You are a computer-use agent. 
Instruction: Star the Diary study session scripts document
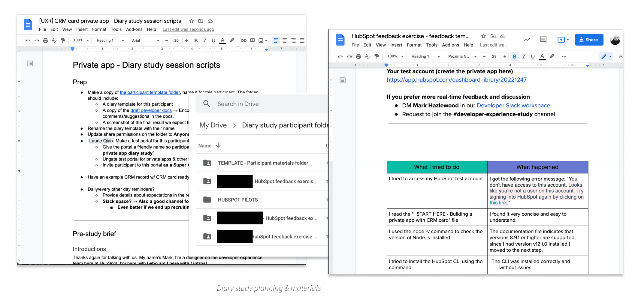click(191, 21)
